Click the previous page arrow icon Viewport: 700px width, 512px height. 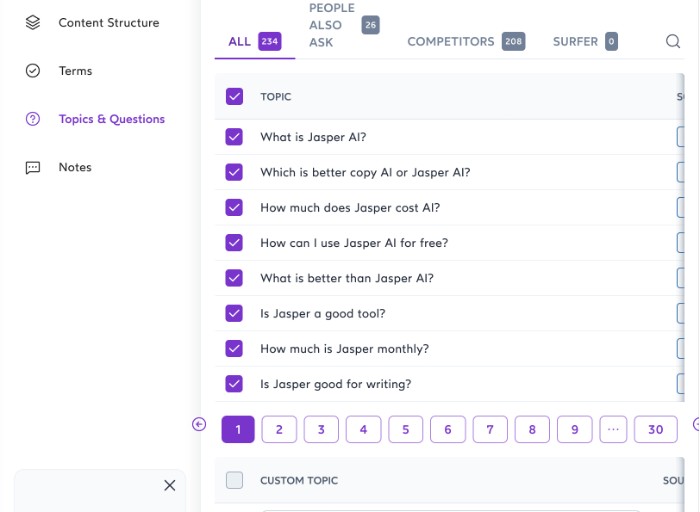199,424
